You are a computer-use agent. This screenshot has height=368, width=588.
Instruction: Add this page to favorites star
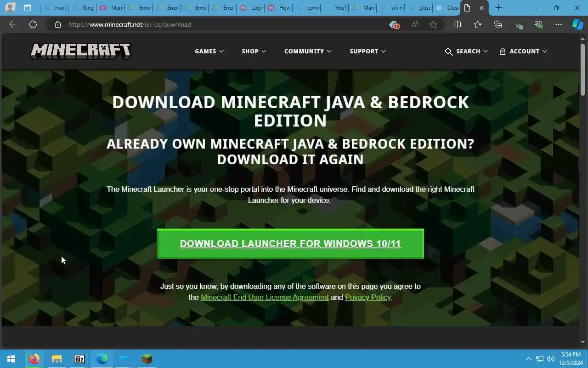tap(433, 24)
